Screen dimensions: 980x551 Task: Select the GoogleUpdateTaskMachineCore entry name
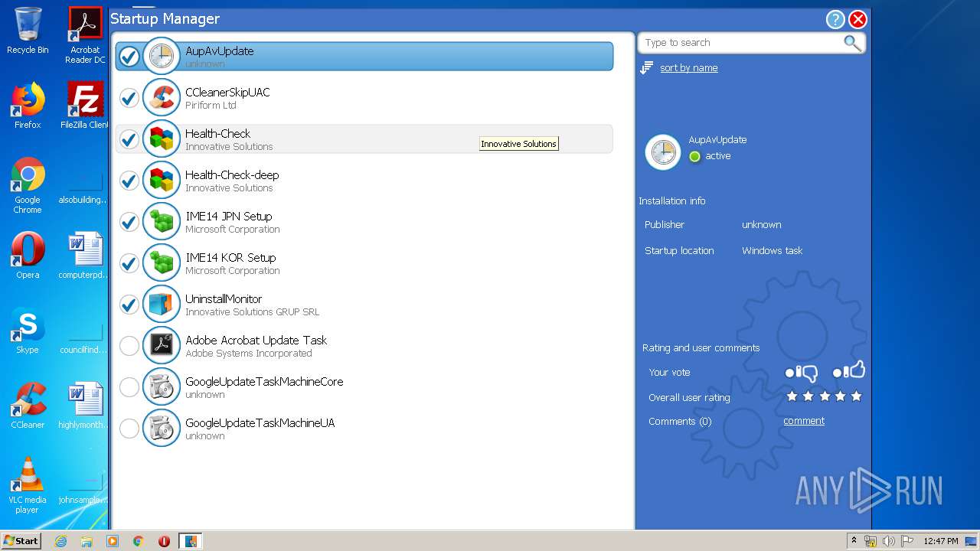pyautogui.click(x=264, y=381)
